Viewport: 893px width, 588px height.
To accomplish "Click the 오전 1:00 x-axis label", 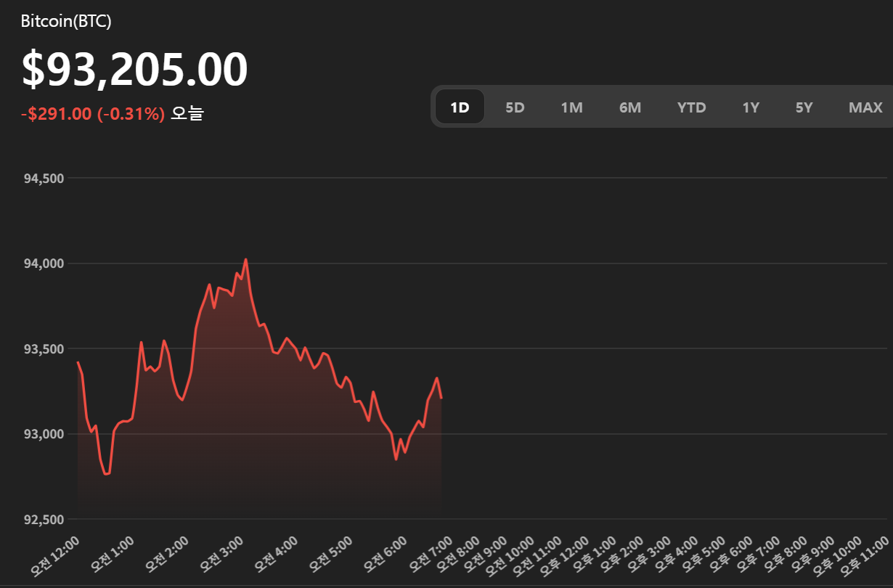I will (111, 554).
